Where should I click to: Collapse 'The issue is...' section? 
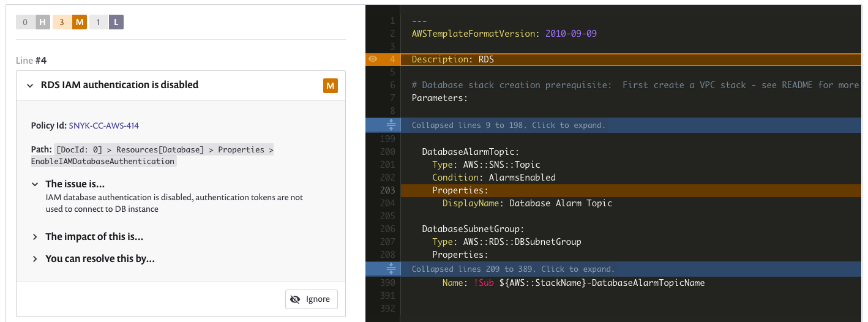coord(36,184)
